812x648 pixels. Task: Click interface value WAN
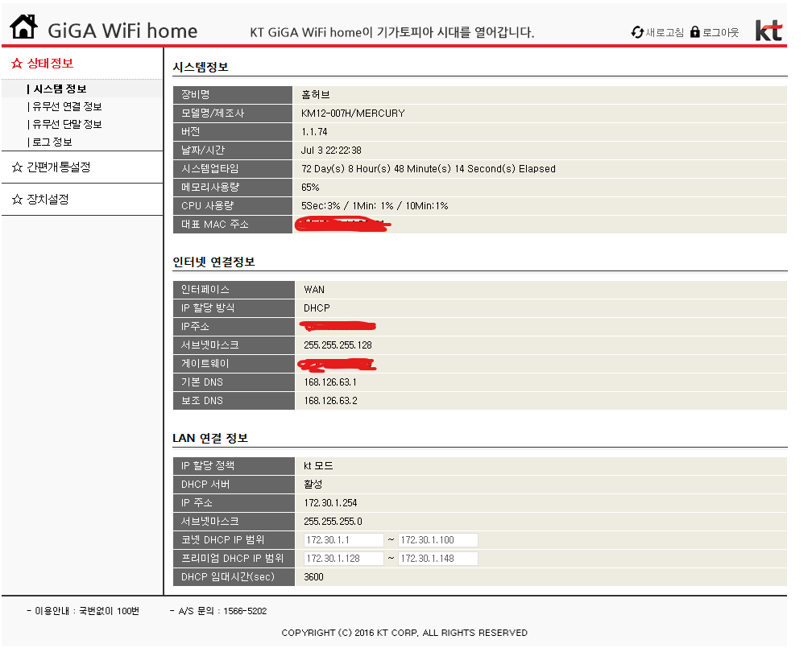[314, 290]
